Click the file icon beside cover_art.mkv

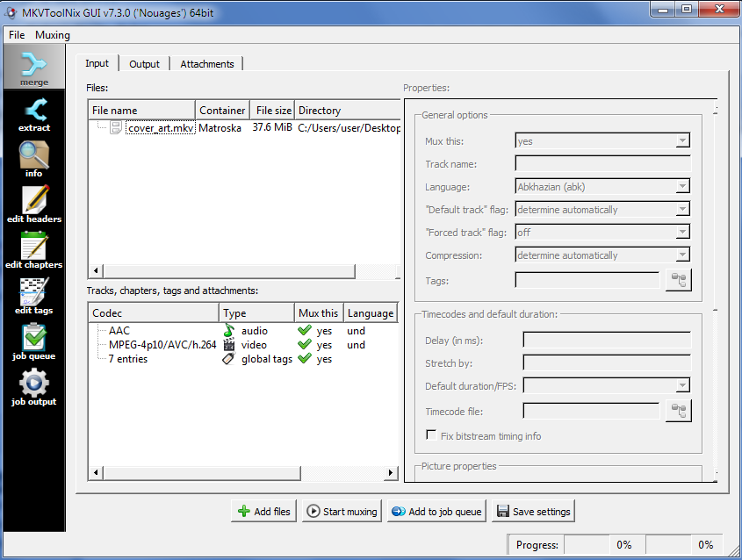pyautogui.click(x=116, y=127)
